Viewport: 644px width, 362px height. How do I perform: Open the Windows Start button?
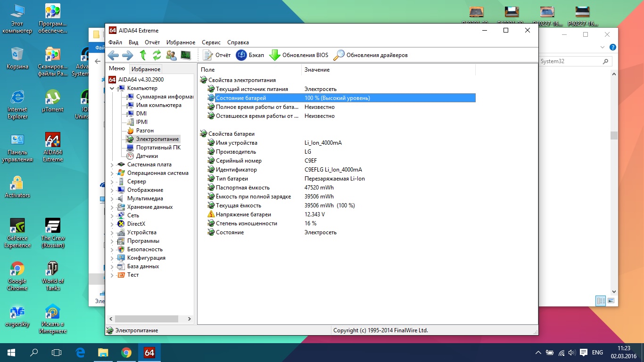tap(11, 352)
